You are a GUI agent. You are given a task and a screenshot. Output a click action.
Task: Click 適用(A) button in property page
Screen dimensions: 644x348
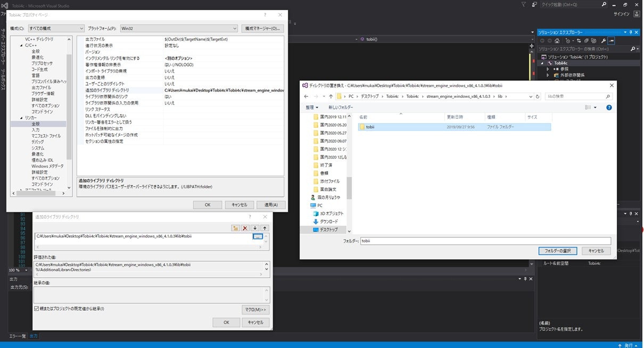coord(271,205)
